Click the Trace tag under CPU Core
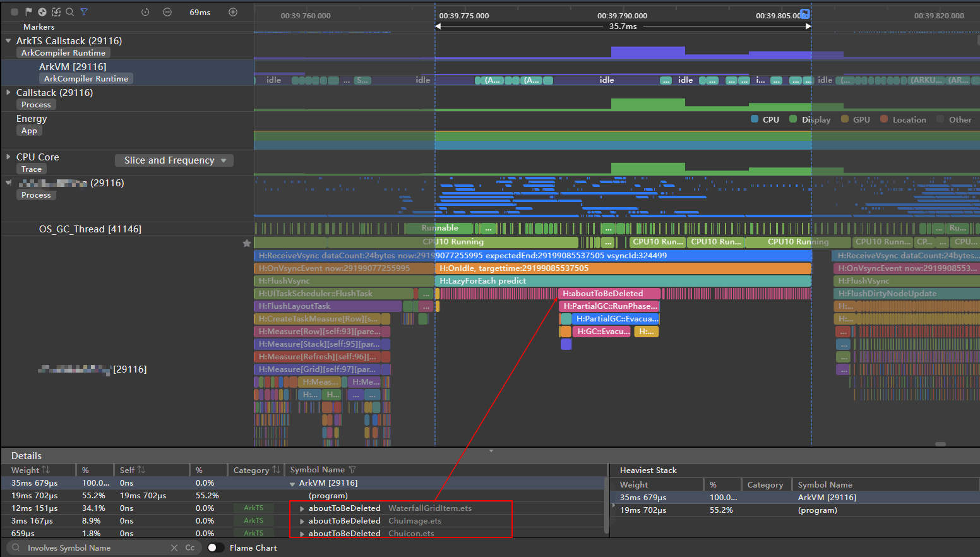980x557 pixels. (x=31, y=169)
